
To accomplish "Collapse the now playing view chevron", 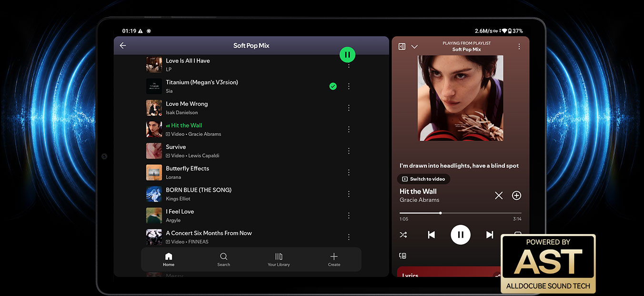I will click(x=414, y=47).
